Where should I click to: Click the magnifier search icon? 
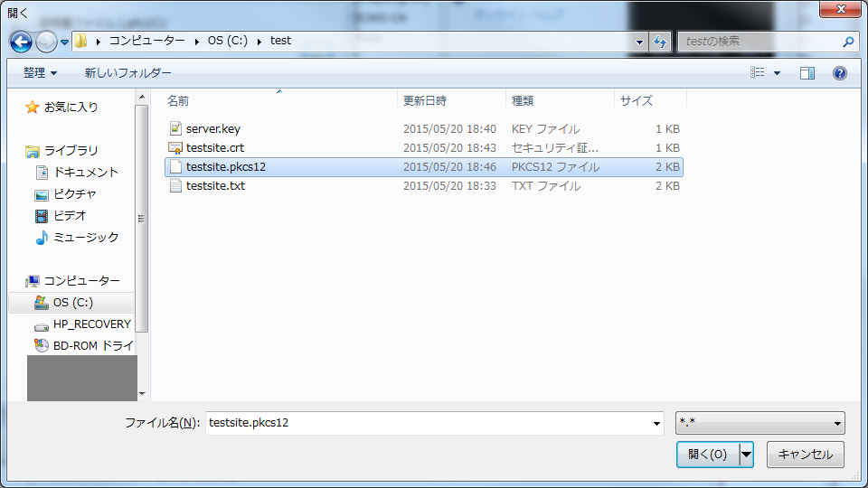click(848, 42)
